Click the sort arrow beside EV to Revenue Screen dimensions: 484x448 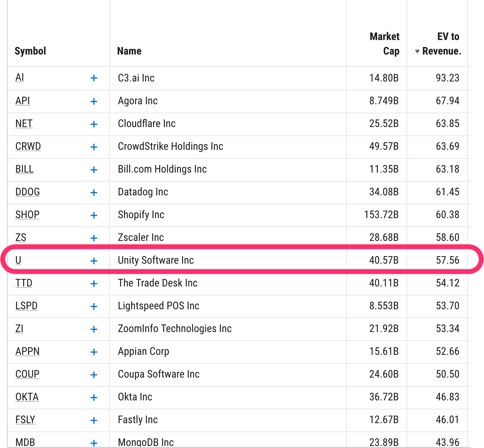[x=417, y=51]
